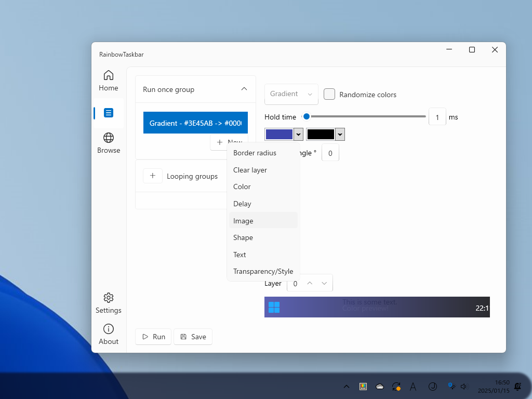Select the Gradient #3E45AB instruction item
This screenshot has height=399, width=532.
point(195,123)
